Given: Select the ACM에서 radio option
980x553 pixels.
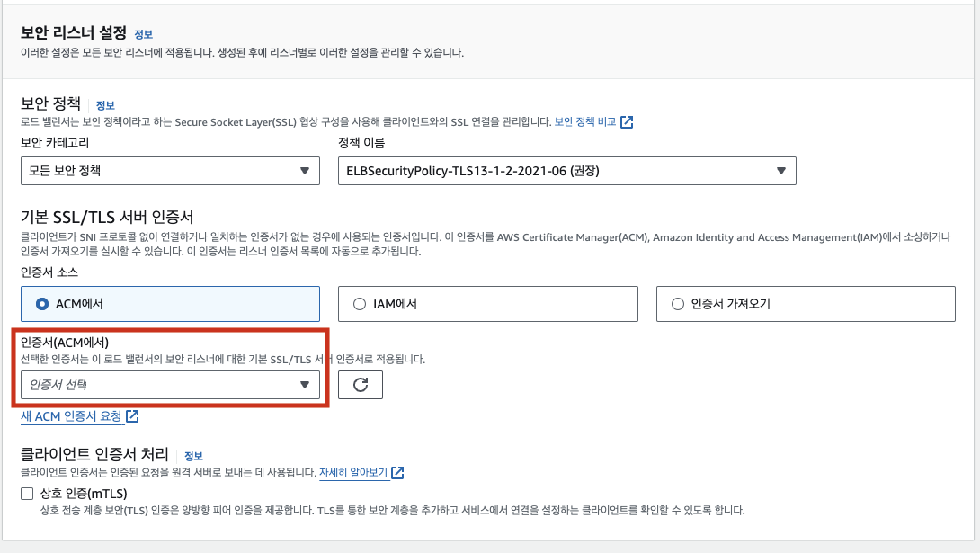Looking at the screenshot, I should 170,304.
